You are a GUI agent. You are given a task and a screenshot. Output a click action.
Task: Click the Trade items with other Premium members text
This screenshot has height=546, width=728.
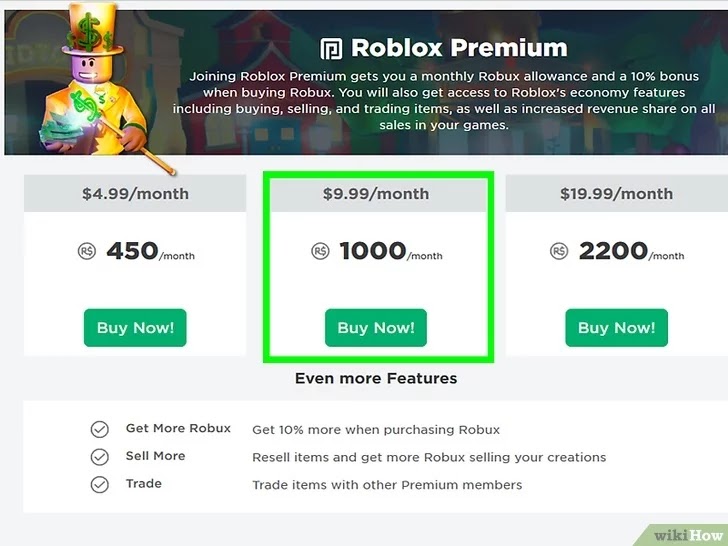[387, 485]
